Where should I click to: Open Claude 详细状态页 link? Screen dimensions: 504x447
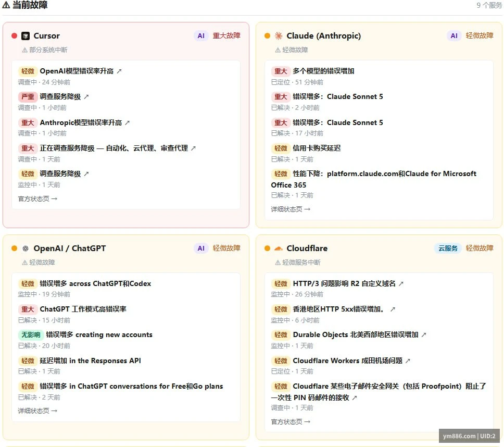[291, 209]
